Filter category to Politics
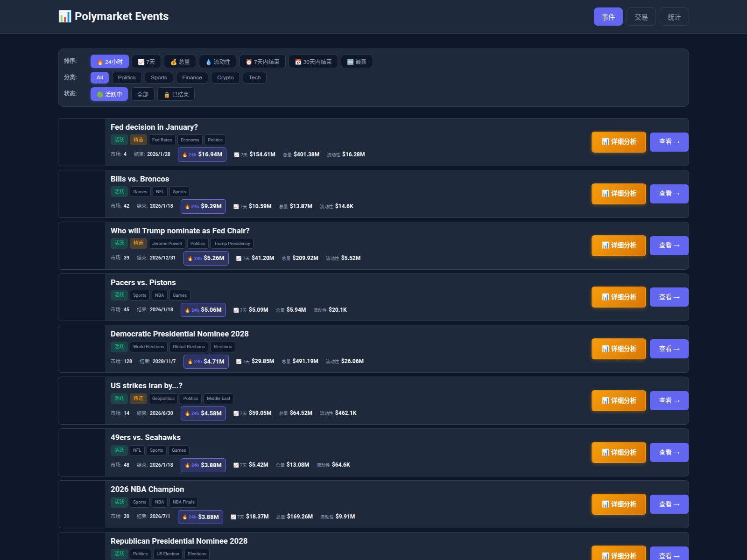Viewport: 747px width, 560px height. [127, 77]
